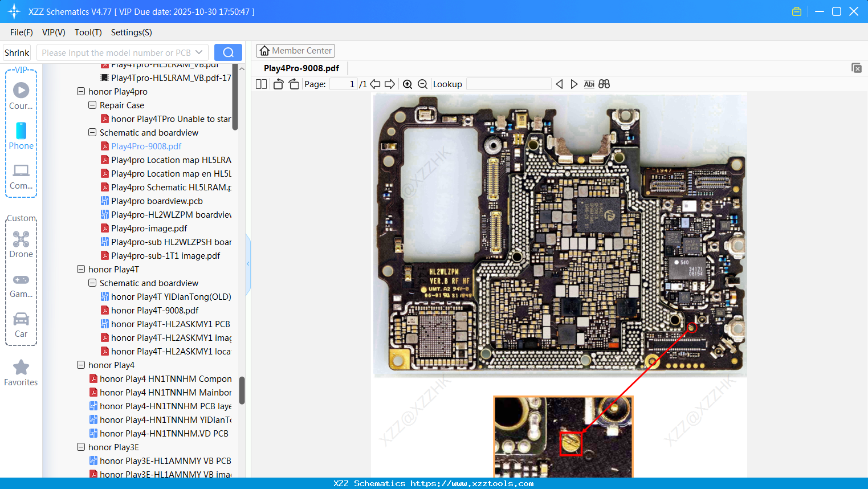868x489 pixels.
Task: Click the detach window icon at top right of viewer
Action: coord(857,68)
